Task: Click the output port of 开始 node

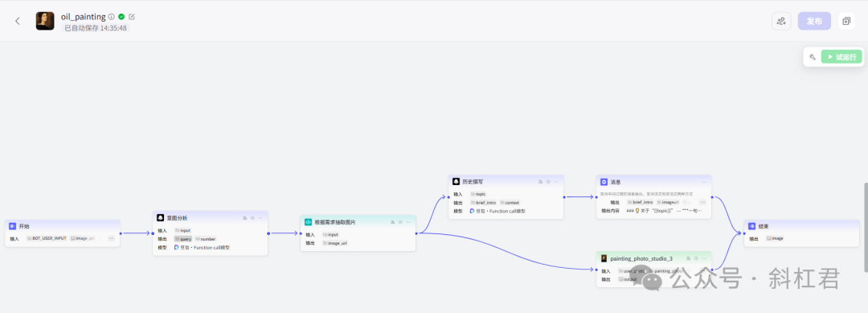Action: [x=120, y=233]
